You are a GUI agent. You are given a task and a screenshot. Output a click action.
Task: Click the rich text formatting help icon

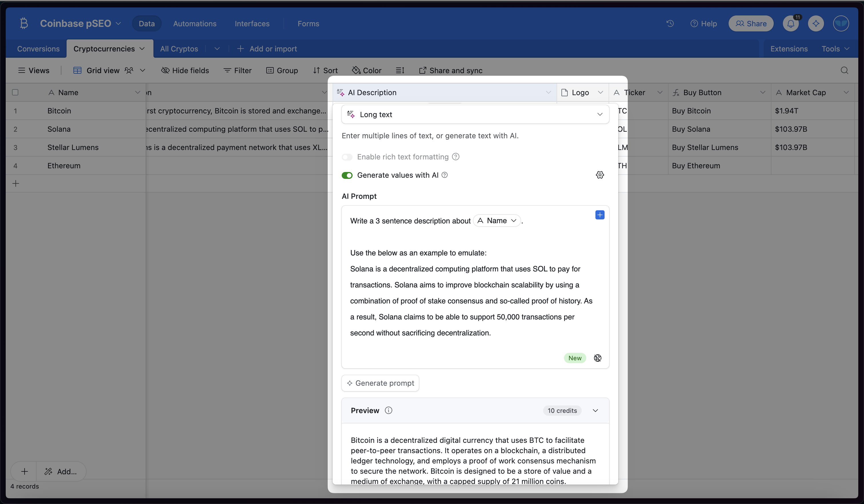[456, 157]
